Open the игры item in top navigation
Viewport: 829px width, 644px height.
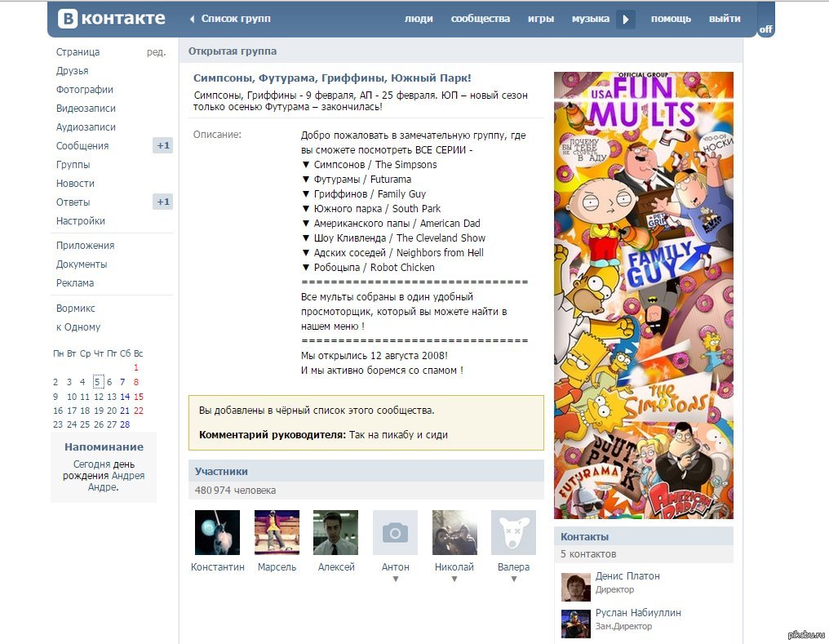coord(541,19)
